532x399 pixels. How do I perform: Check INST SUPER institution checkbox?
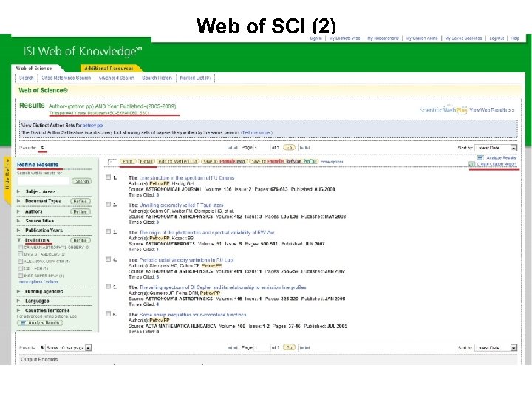21,276
